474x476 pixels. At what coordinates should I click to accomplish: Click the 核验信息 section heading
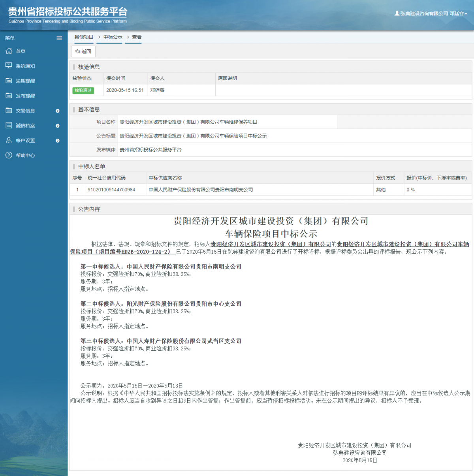point(89,67)
